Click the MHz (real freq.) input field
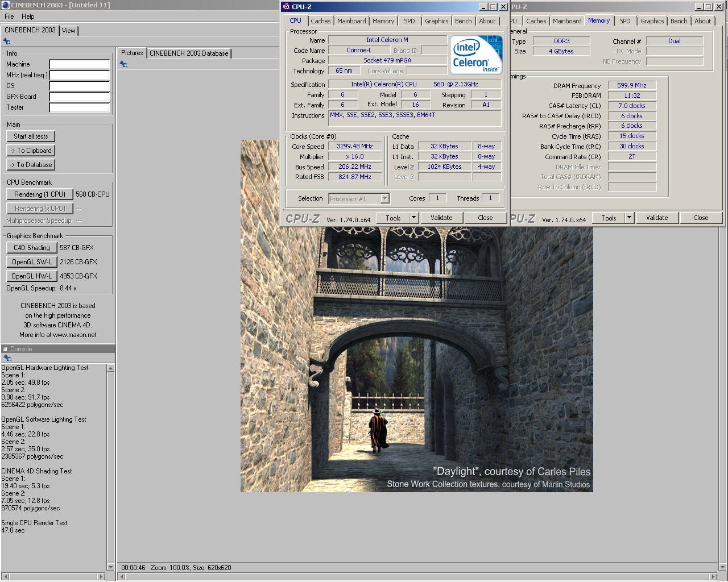Viewport: 728px width, 582px height. click(x=80, y=75)
